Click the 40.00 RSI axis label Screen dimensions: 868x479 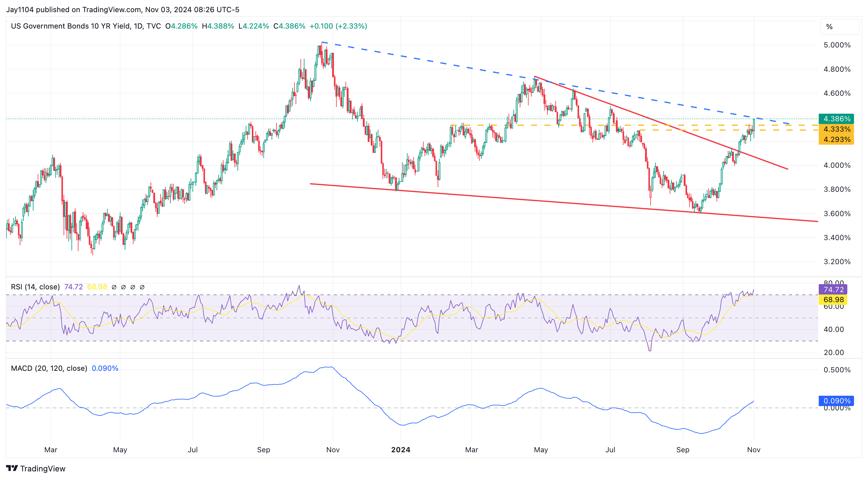pyautogui.click(x=834, y=329)
